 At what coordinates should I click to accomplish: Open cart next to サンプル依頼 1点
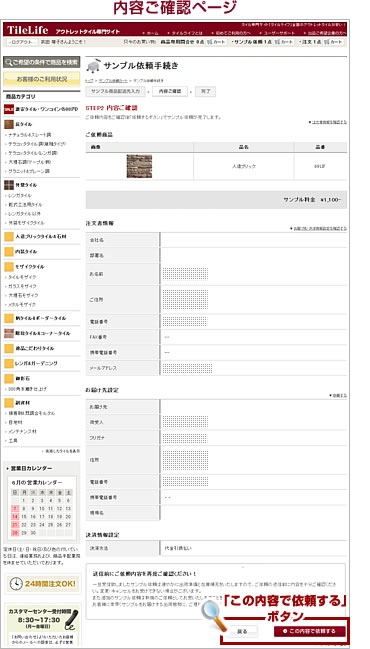click(x=284, y=42)
